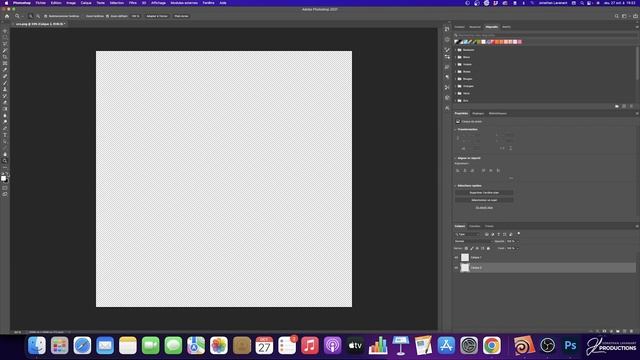Open the layer blend mode Normal dropdown
This screenshot has height=360, width=640.
click(473, 241)
